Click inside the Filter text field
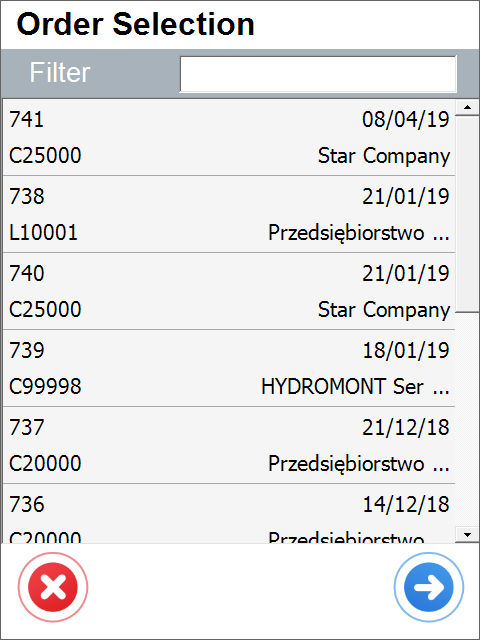The height and width of the screenshot is (640, 480). pos(318,74)
